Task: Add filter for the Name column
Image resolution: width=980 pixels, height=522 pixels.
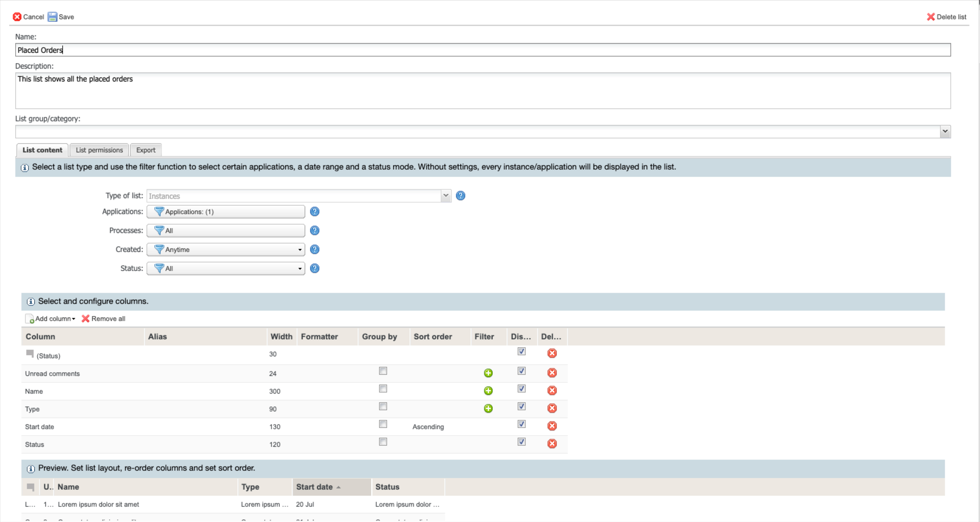Action: click(488, 391)
